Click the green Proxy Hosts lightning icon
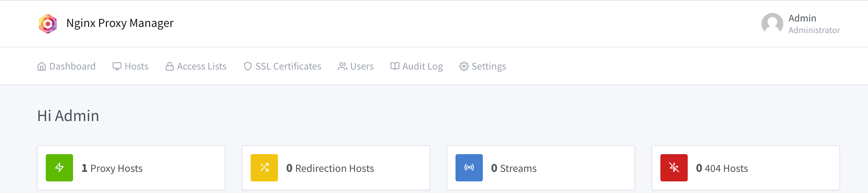This screenshot has height=193, width=868. pos(59,168)
